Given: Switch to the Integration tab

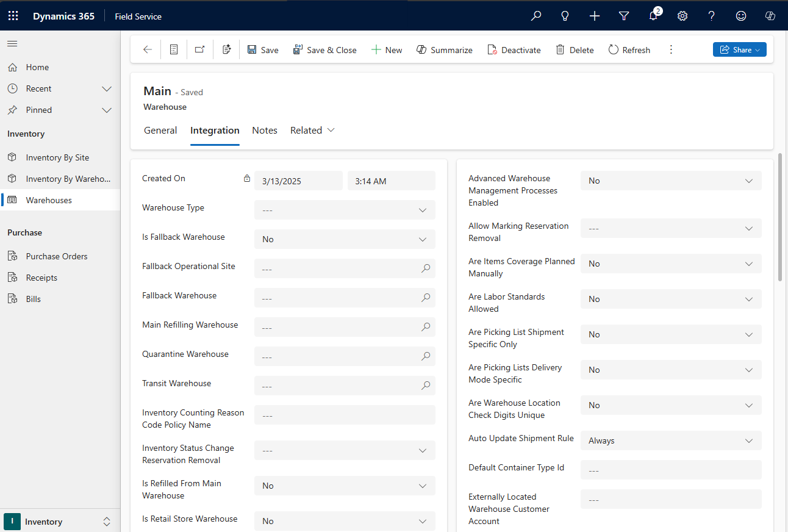Looking at the screenshot, I should 215,130.
